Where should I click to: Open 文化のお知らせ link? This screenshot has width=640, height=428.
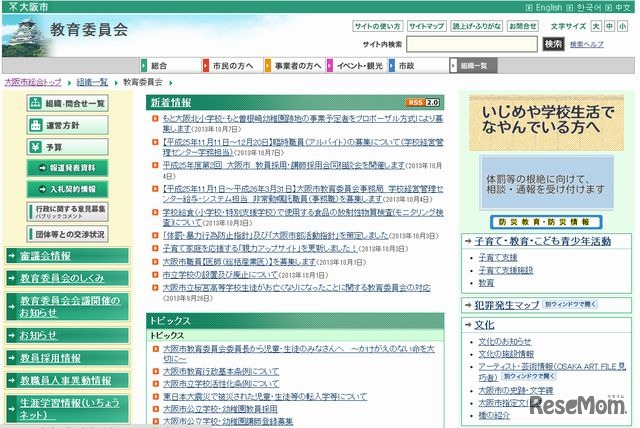(505, 342)
